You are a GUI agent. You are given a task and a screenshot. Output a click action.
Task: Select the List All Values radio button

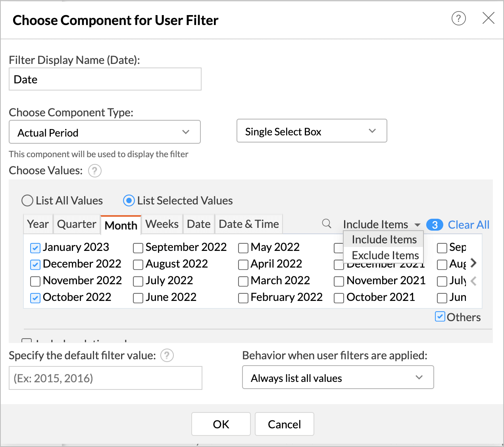[27, 200]
